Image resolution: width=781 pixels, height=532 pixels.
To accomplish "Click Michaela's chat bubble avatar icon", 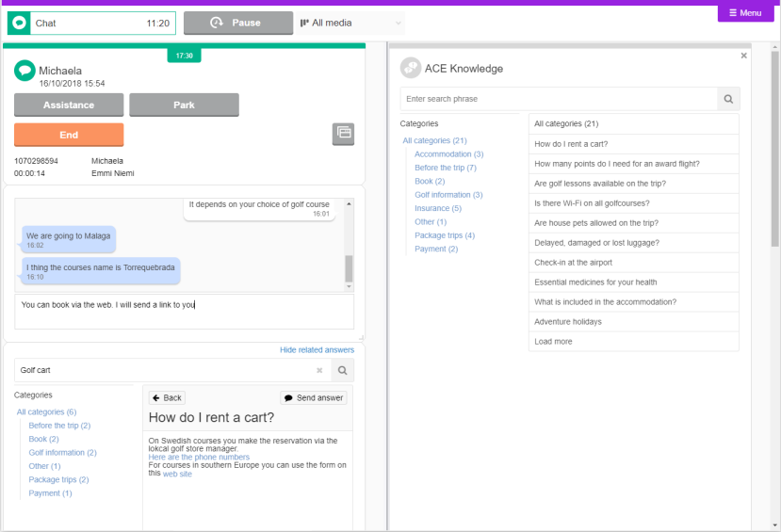I will (x=24, y=71).
